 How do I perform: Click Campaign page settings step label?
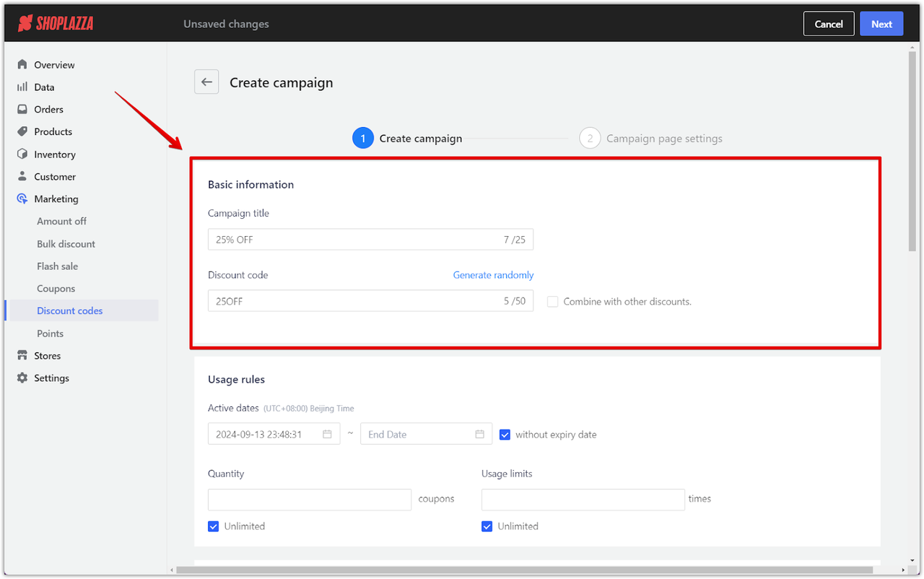click(x=664, y=139)
